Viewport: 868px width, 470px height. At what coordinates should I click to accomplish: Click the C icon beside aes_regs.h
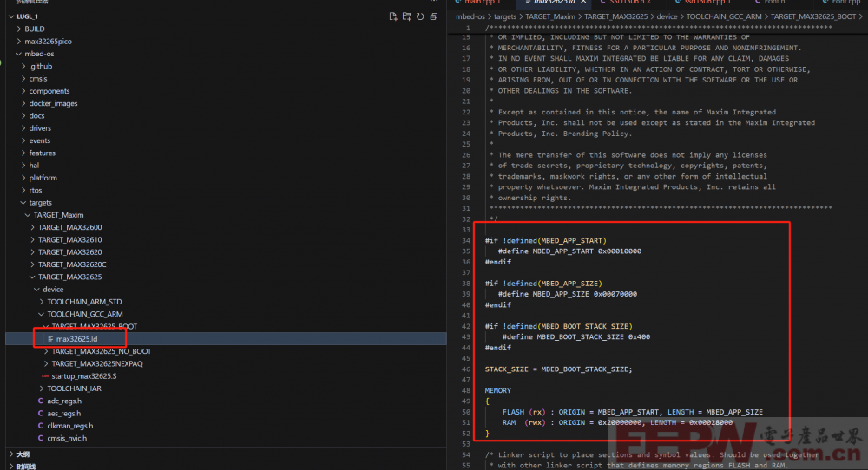pos(41,413)
